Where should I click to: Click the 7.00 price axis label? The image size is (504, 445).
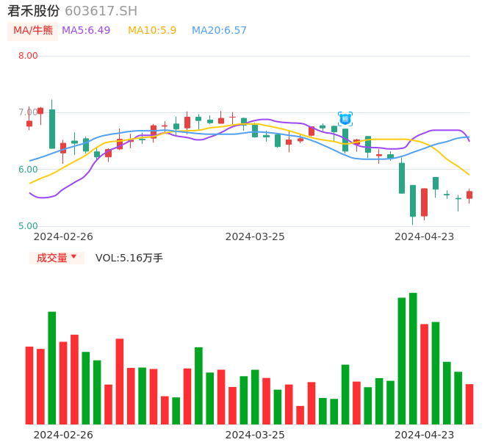28,112
